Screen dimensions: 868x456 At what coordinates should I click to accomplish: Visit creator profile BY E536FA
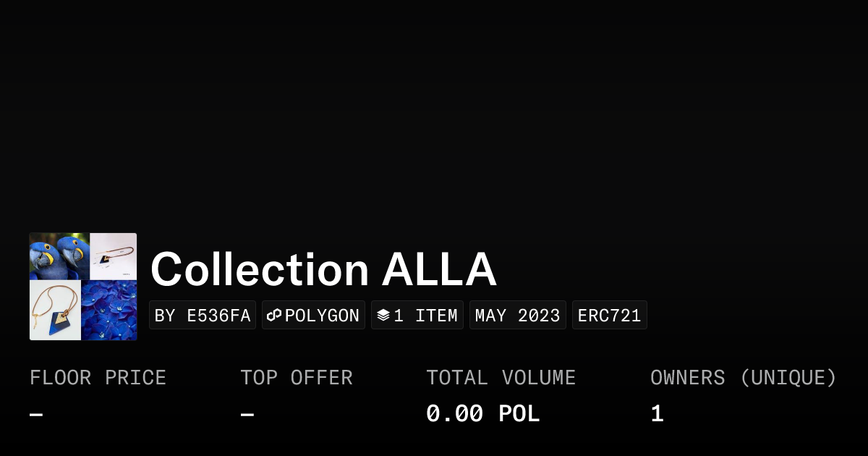coord(203,316)
